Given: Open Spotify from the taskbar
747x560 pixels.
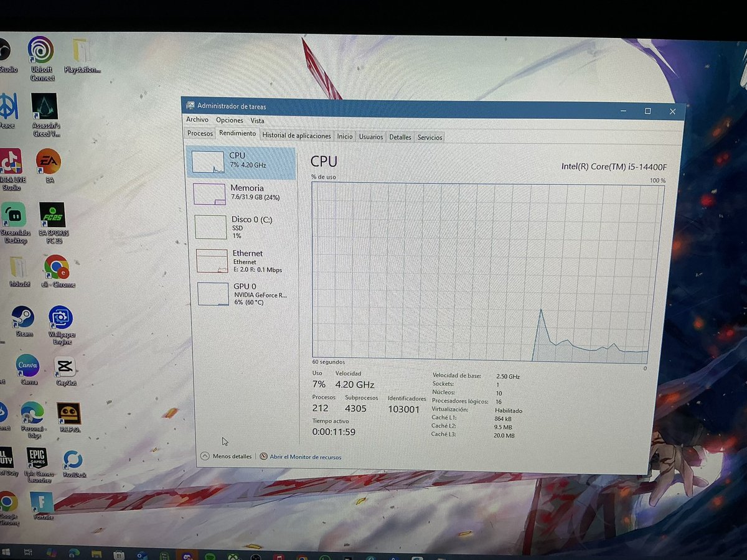Looking at the screenshot, I should click(210, 555).
